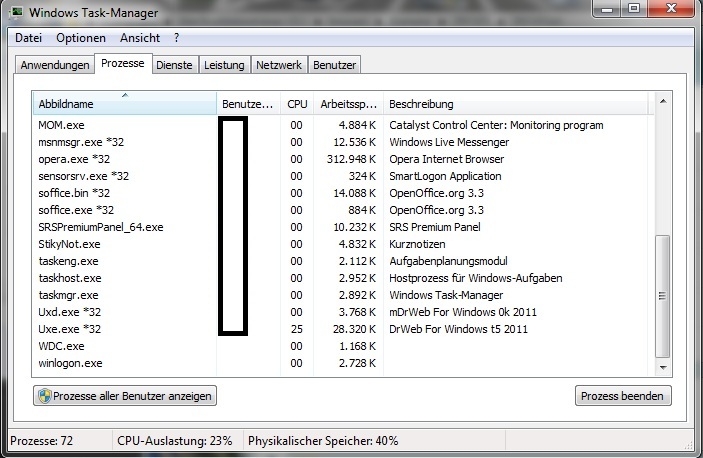Switch to the Anwendungen tab
The height and width of the screenshot is (458, 703).
point(55,65)
